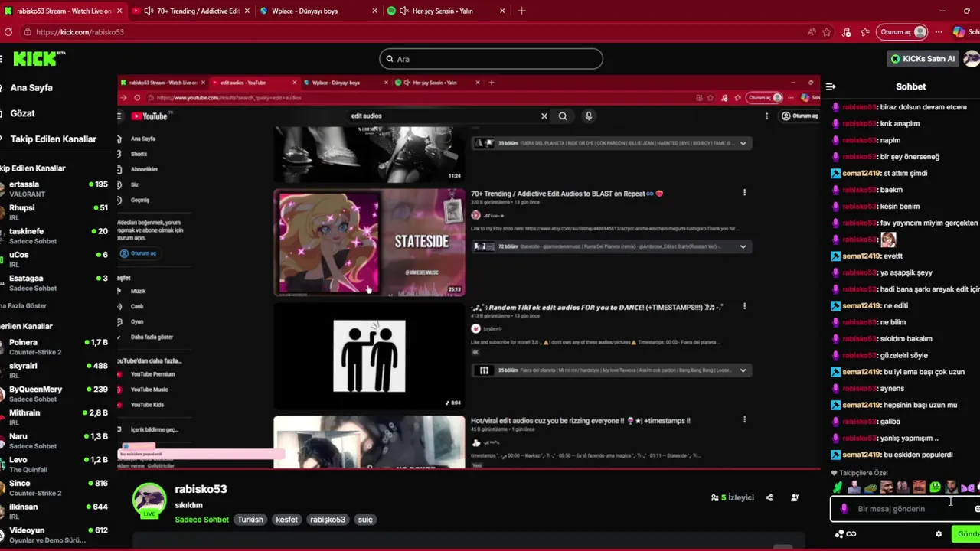Click the KICKs Satın Al button

[x=923, y=59]
